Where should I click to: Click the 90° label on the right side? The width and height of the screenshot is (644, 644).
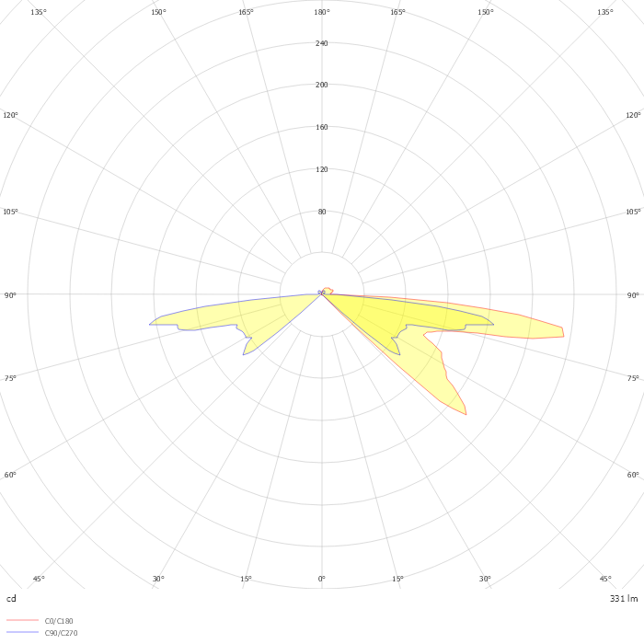(x=633, y=295)
